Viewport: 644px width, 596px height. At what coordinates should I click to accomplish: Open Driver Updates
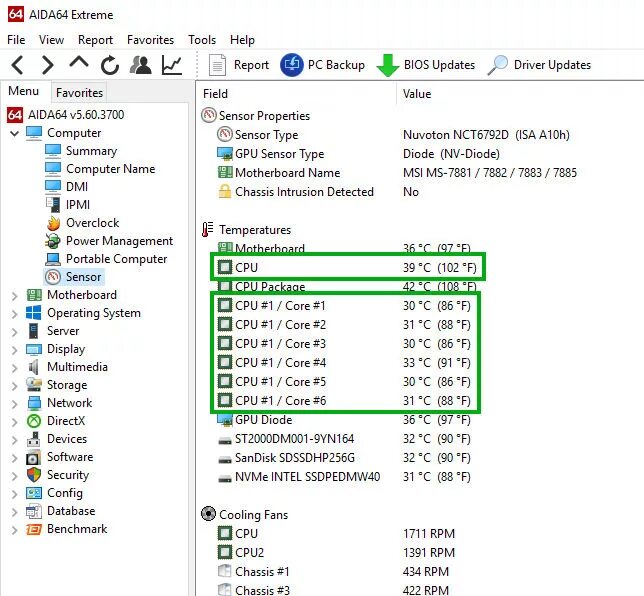coord(539,65)
